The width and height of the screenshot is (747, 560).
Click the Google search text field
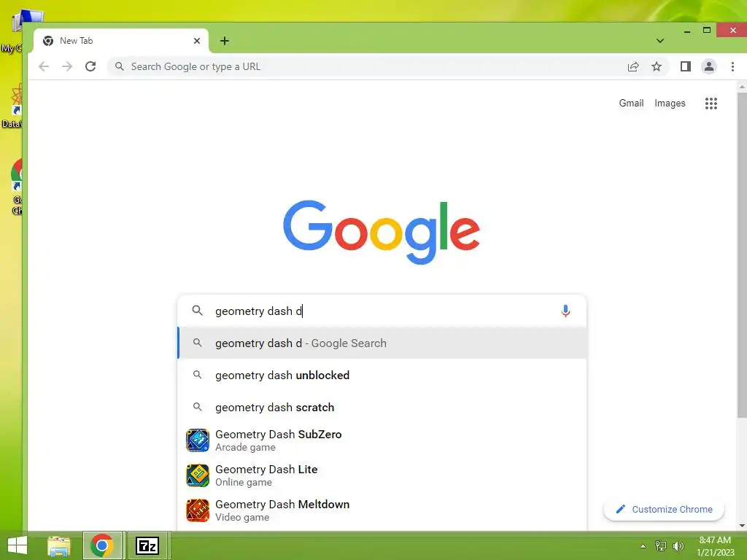coord(381,311)
